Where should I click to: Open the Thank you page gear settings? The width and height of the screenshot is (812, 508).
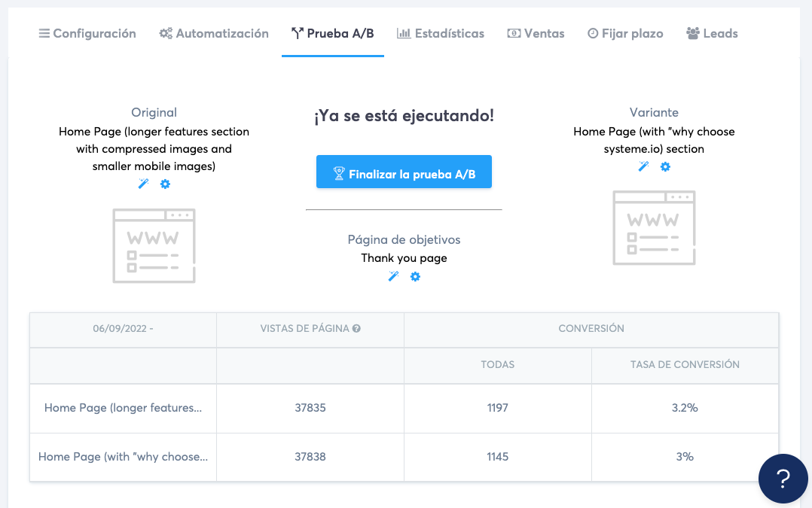(x=415, y=276)
